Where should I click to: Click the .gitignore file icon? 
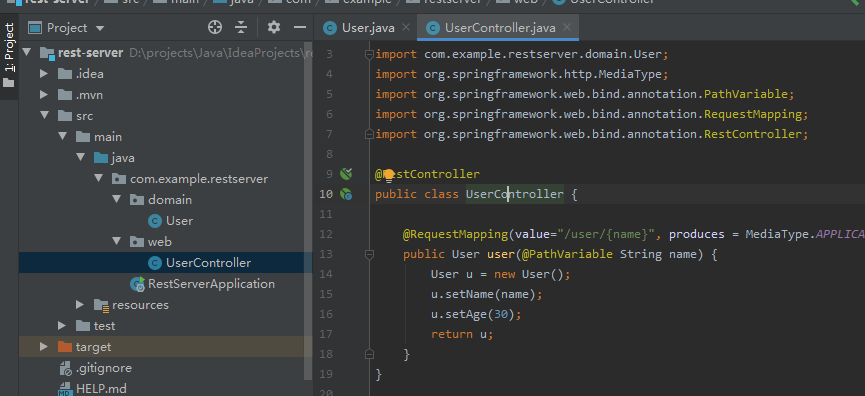[x=65, y=367]
